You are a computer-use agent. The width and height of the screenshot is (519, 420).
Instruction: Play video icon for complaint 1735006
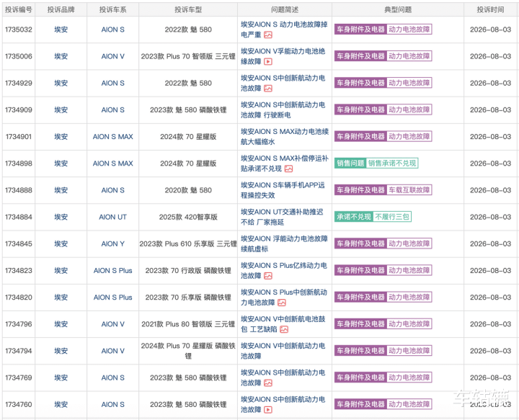pos(268,61)
